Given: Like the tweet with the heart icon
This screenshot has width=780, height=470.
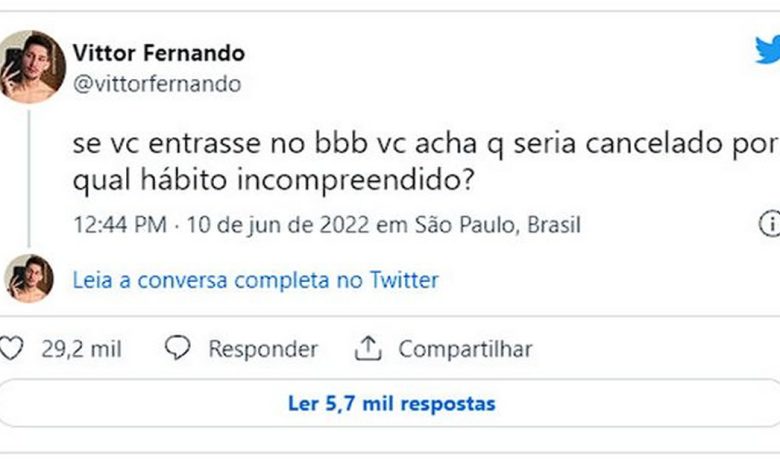Looking at the screenshot, I should [x=12, y=349].
